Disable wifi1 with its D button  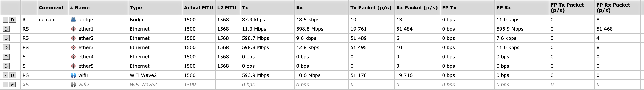(x=12, y=75)
